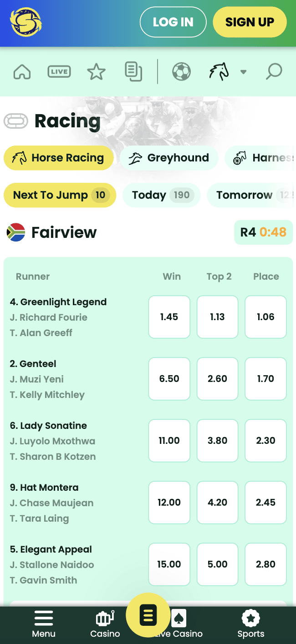Select the soccer ball sport icon
The height and width of the screenshot is (644, 296).
[x=181, y=72]
